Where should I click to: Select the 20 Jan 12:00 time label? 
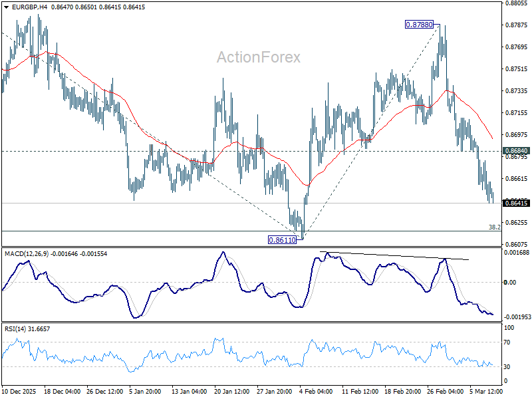232,391
